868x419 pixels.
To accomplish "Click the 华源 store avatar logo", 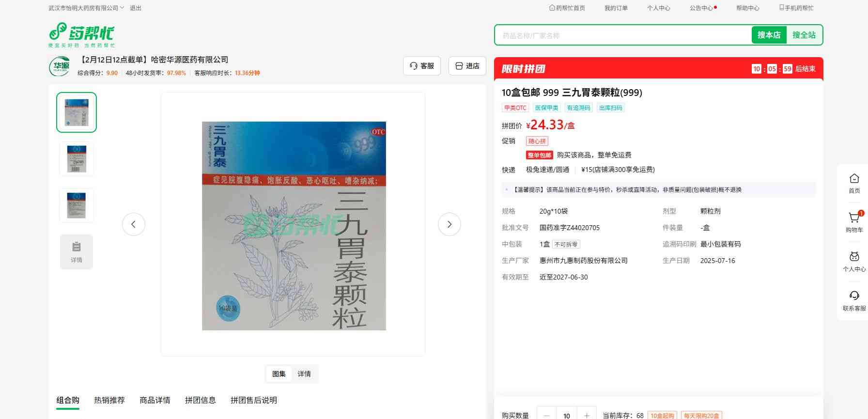I will [x=60, y=66].
